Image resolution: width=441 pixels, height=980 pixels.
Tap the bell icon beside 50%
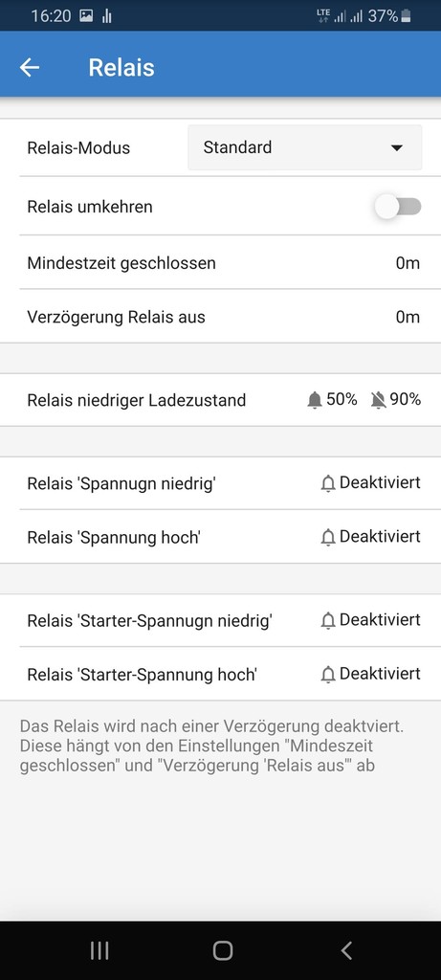pos(315,401)
